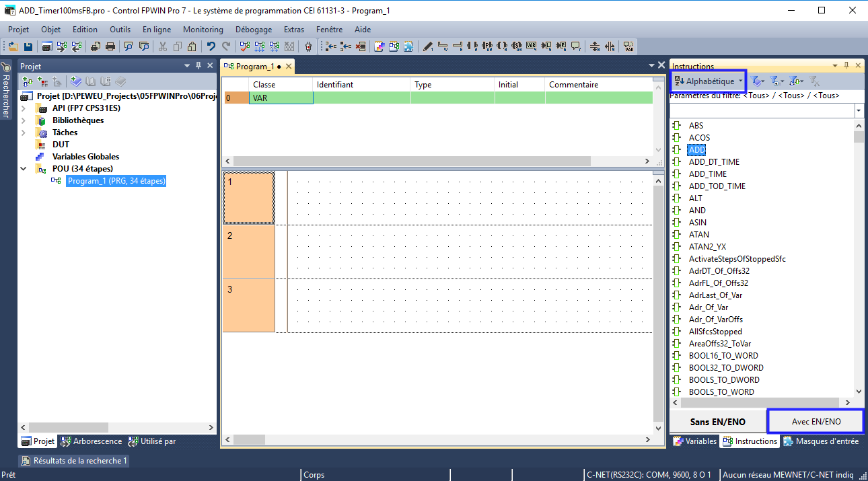The height and width of the screenshot is (481, 868).
Task: Select the ADD_DT_TIME instruction
Action: (713, 162)
